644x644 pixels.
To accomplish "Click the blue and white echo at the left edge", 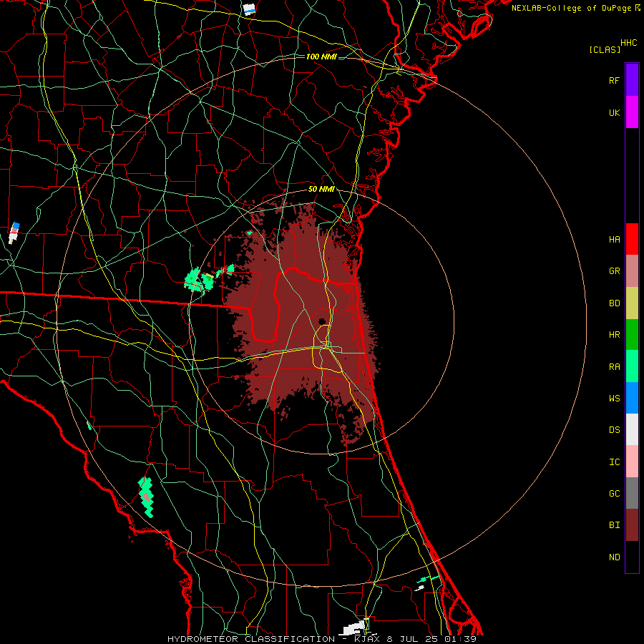I will point(14,233).
